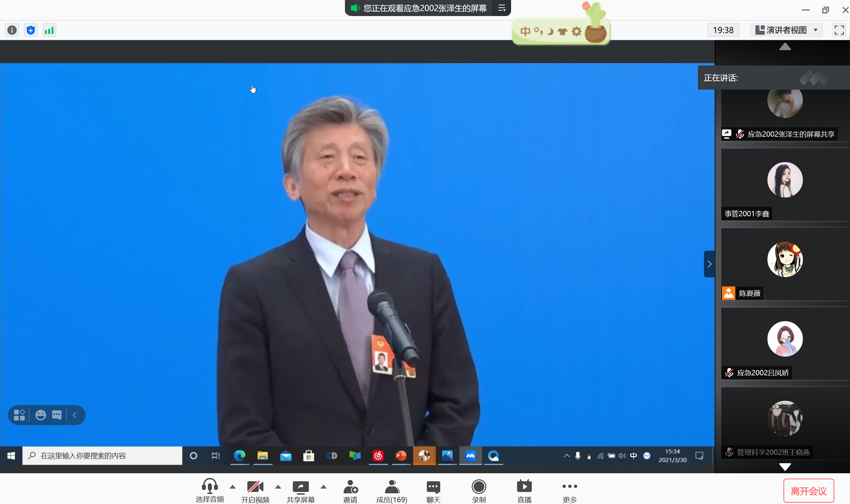Enter fullscreen mode

[839, 30]
